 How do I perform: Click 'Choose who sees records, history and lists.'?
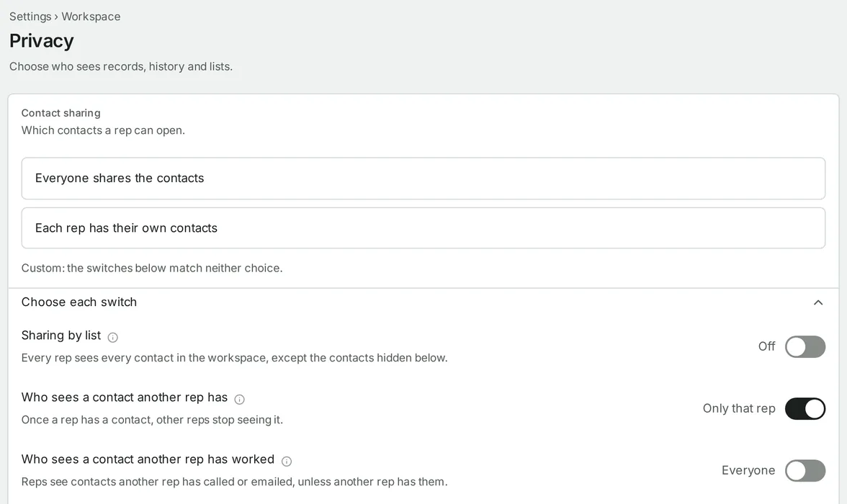pyautogui.click(x=121, y=66)
